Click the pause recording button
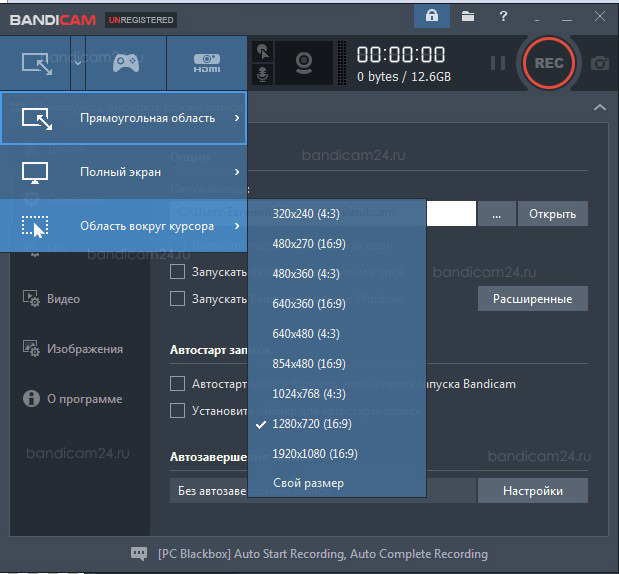The image size is (619, 574). (x=497, y=63)
